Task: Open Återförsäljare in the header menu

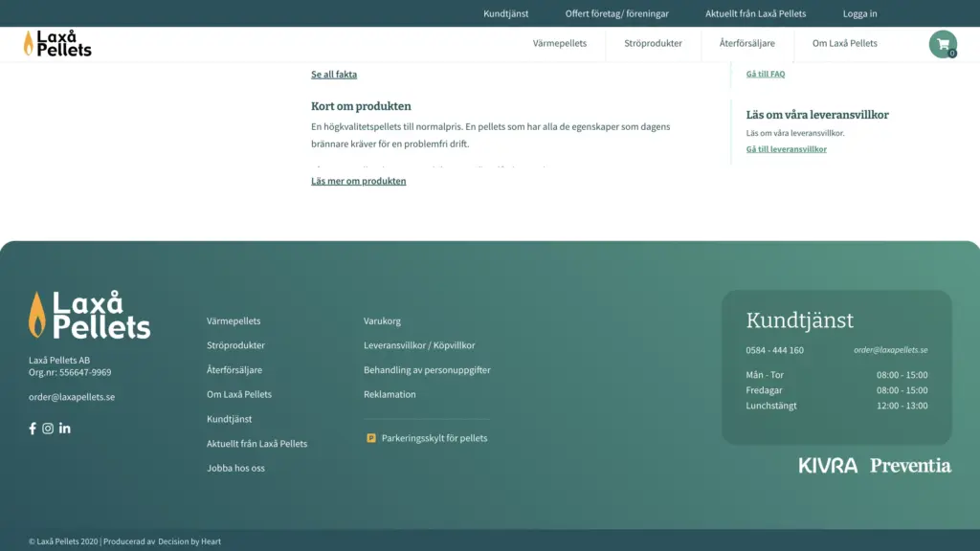Action: [x=746, y=43]
